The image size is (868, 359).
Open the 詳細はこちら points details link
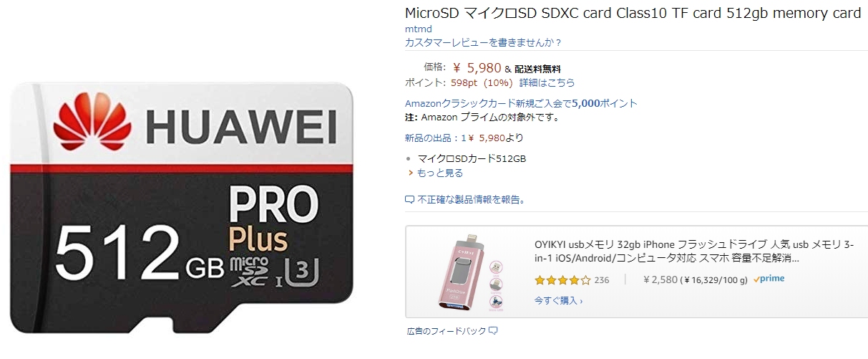coord(547,82)
